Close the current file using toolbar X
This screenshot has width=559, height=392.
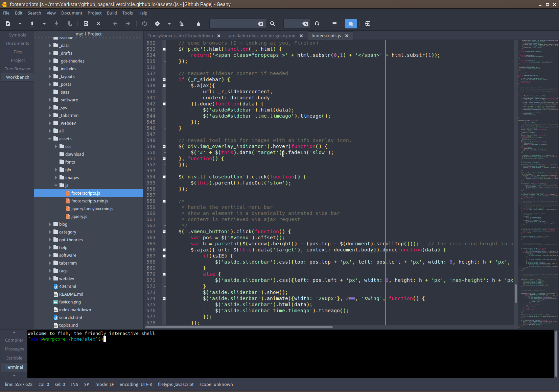[x=98, y=24]
